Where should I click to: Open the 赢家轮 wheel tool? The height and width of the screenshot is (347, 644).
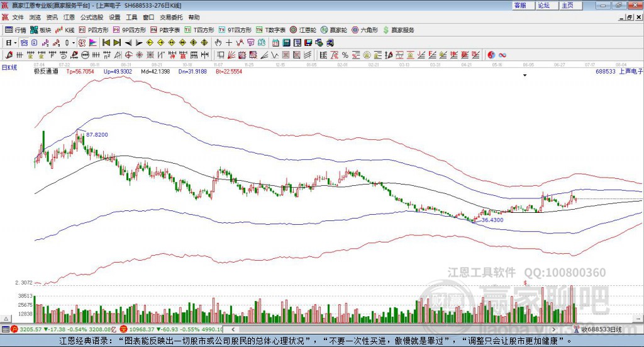point(334,30)
